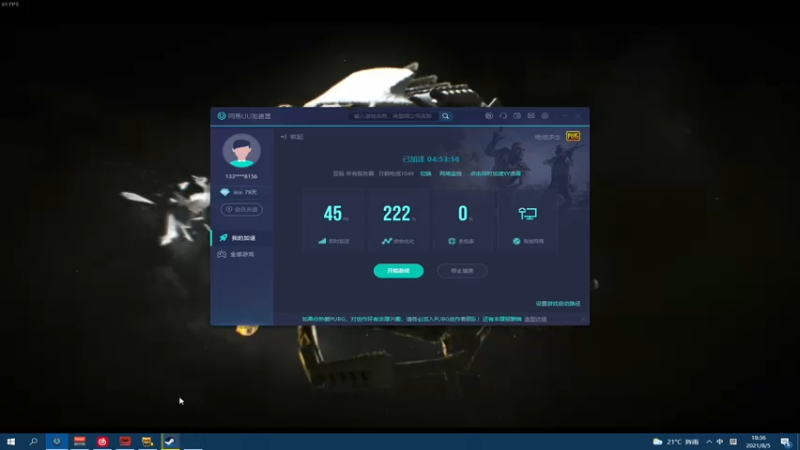This screenshot has height=450, width=800.
Task: Open the 网络监控 link
Action: (x=451, y=173)
